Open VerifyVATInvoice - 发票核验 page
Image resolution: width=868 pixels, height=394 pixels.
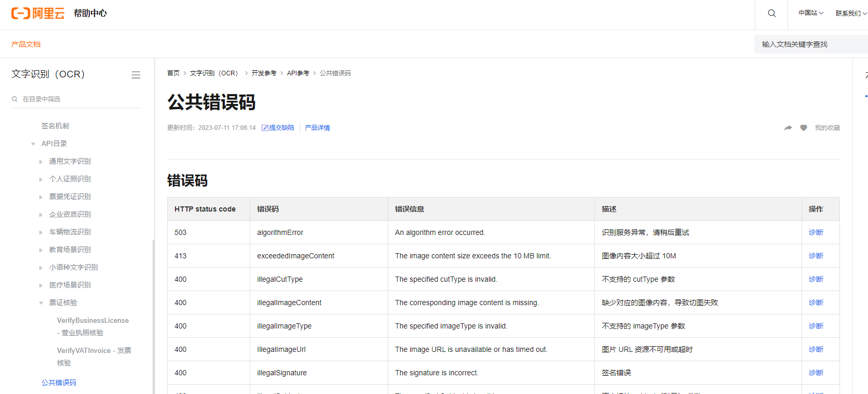point(94,357)
